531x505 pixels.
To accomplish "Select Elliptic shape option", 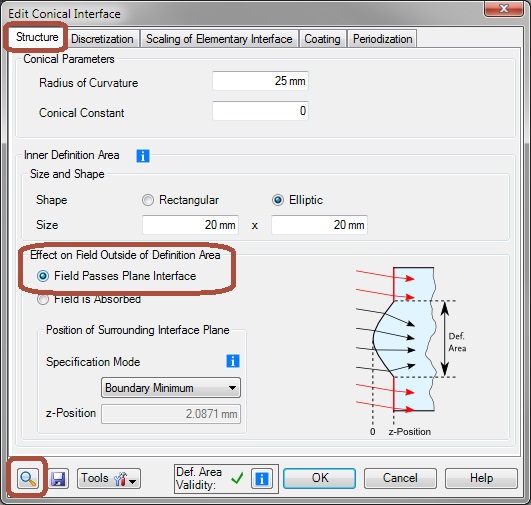I will point(297,200).
